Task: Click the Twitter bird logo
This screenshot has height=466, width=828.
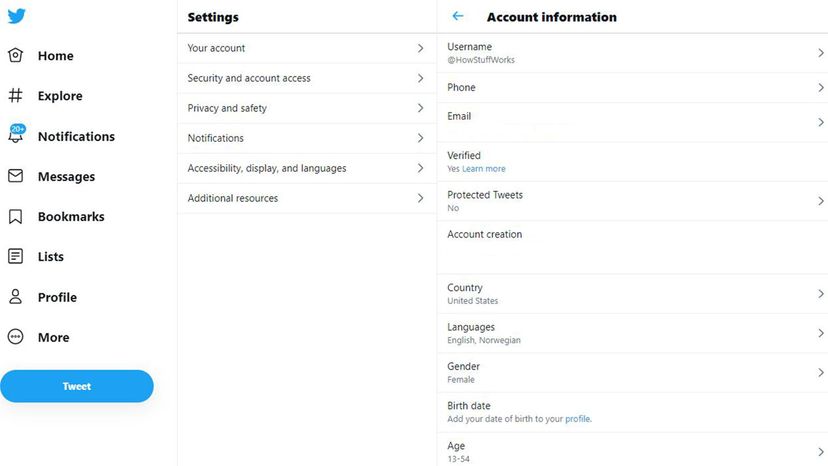Action: tap(16, 16)
